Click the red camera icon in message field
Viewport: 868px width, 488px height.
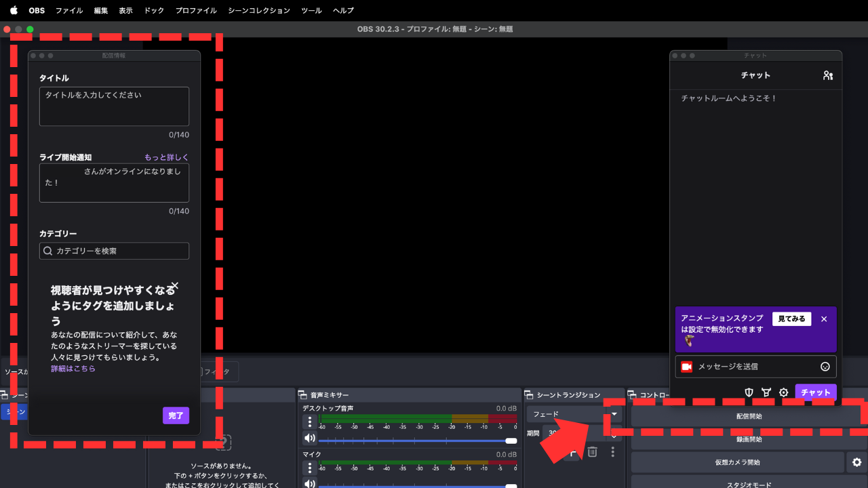coord(686,367)
